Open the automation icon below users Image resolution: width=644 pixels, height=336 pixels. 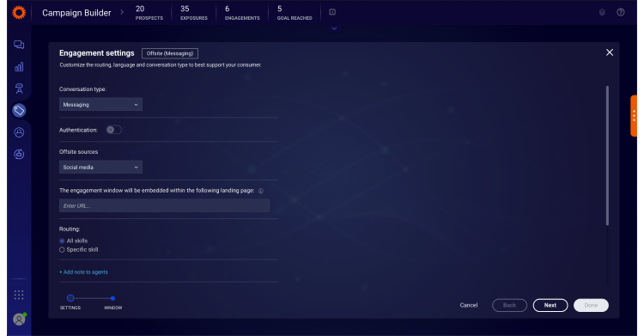tap(19, 154)
